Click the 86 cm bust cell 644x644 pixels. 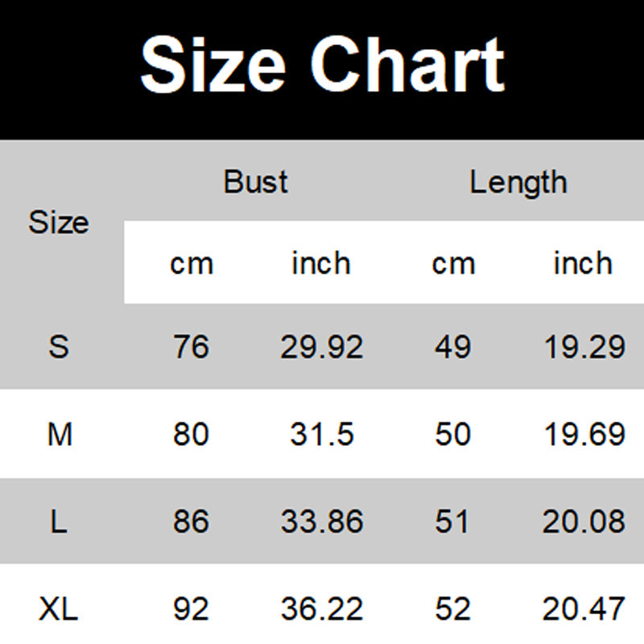coord(191,522)
